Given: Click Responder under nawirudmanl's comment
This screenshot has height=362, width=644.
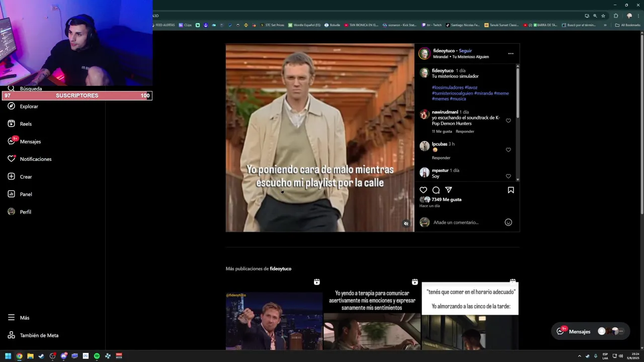Looking at the screenshot, I should coord(465,131).
